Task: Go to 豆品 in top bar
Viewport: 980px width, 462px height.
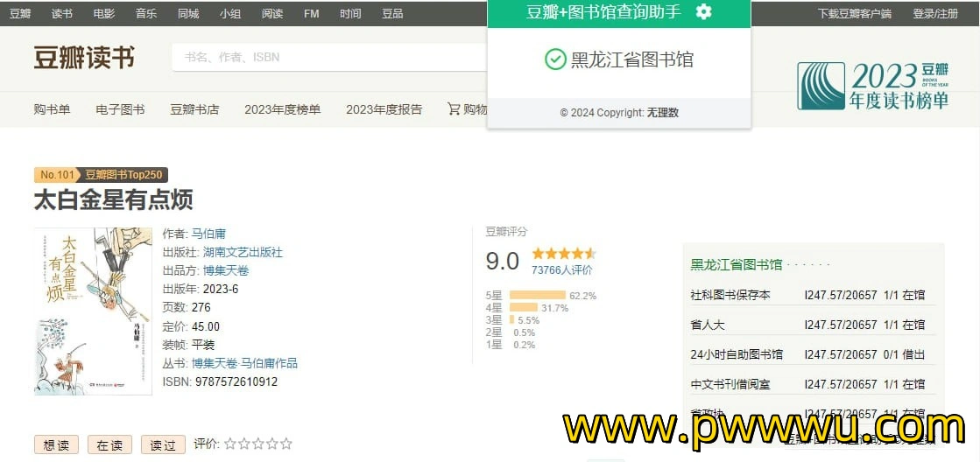Action: click(392, 13)
